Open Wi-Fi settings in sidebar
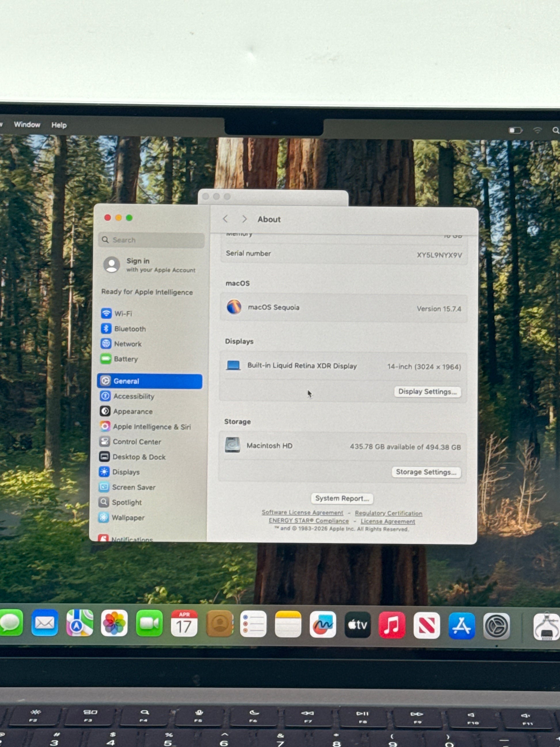This screenshot has width=560, height=747. [123, 313]
